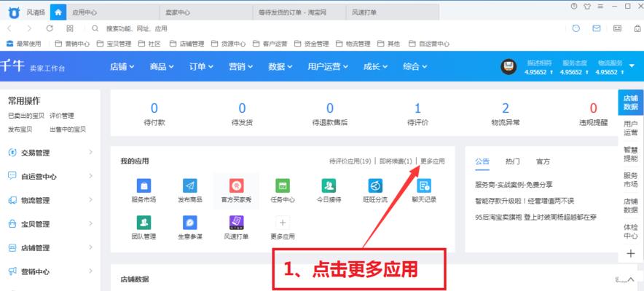
Task: Click the grid icon beside refresh
Action: point(70,28)
